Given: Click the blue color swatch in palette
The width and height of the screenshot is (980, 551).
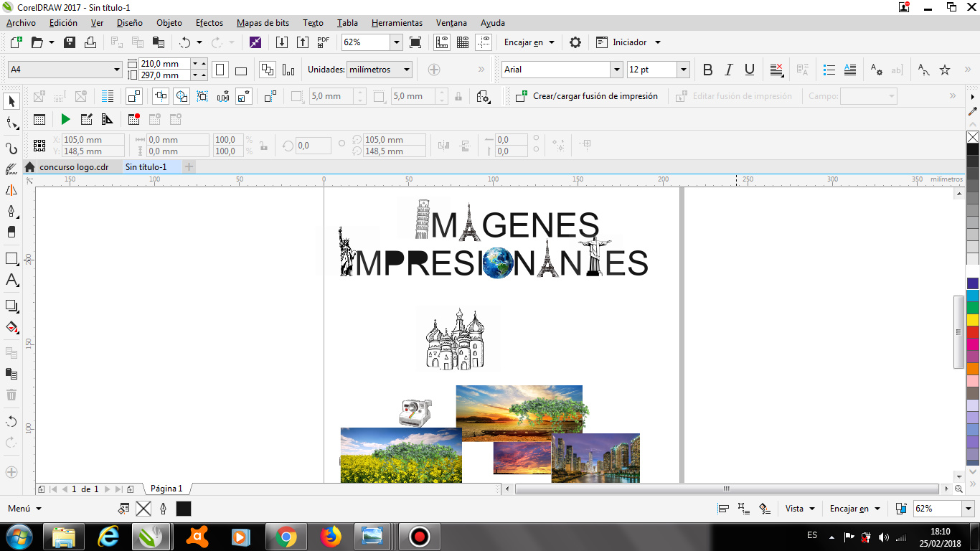Looking at the screenshot, I should click(x=973, y=283).
